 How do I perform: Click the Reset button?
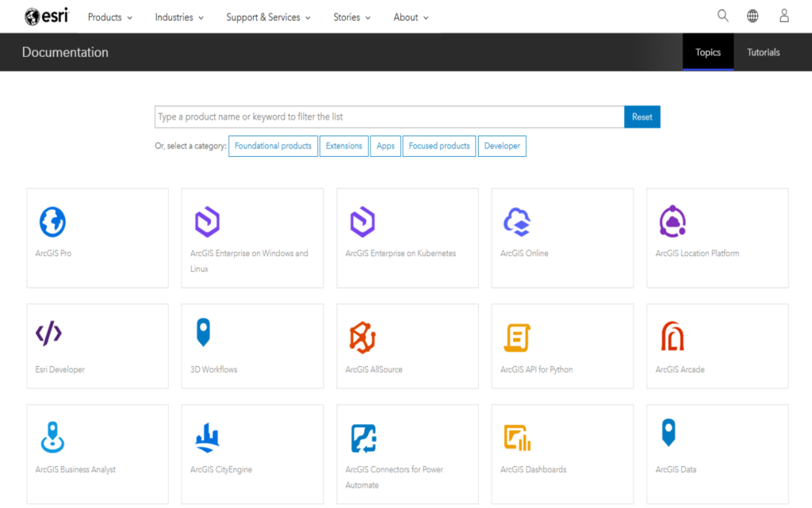(x=642, y=117)
